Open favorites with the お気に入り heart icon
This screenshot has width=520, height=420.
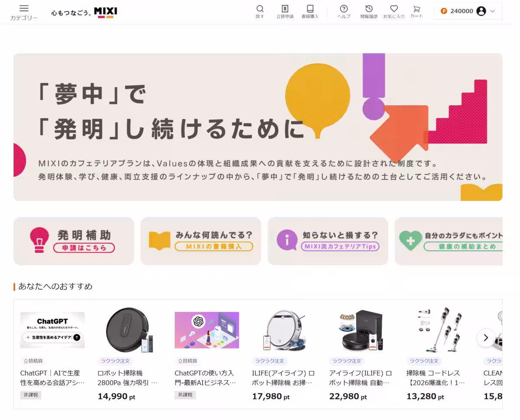coord(394,10)
